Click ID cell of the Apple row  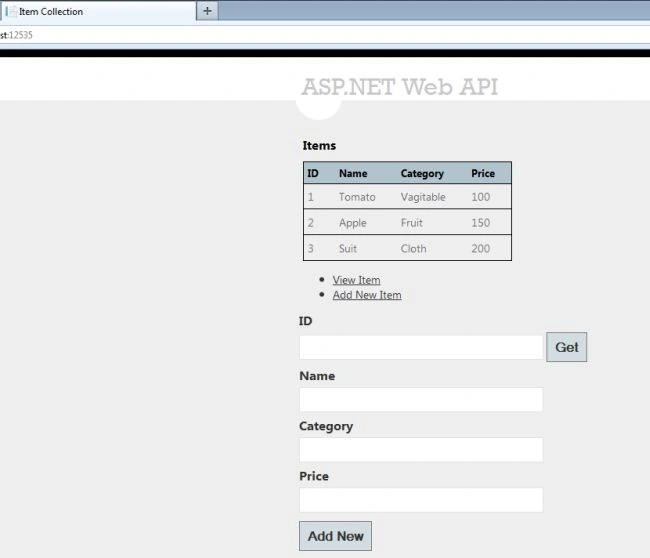tap(311, 223)
